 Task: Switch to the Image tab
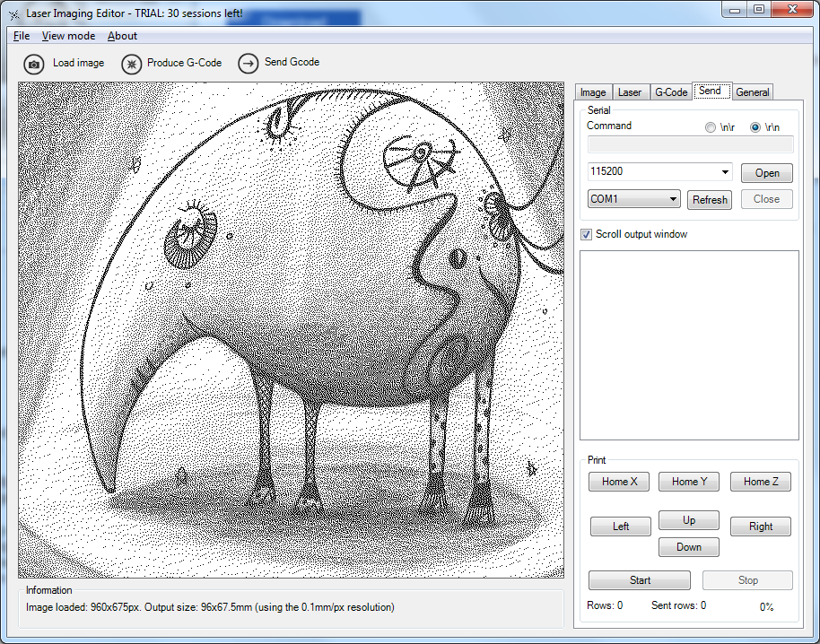593,92
